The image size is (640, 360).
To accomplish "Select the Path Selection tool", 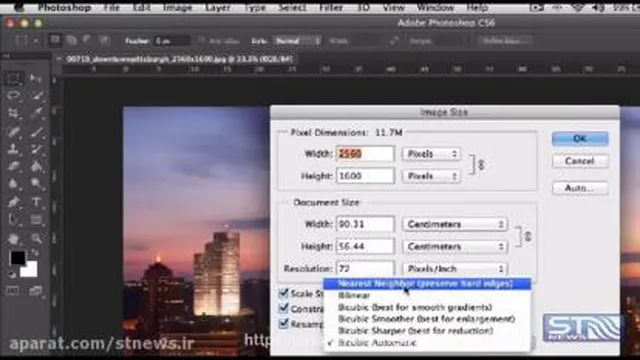I will click(x=13, y=220).
